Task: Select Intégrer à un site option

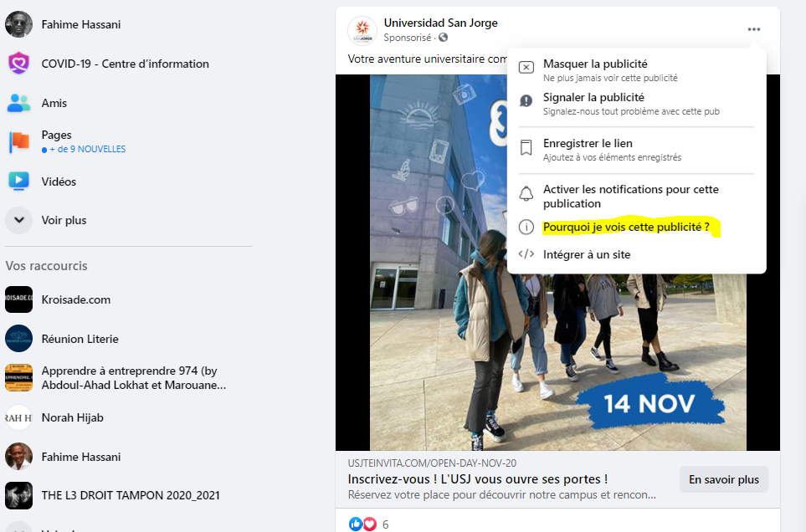Action: [x=586, y=254]
